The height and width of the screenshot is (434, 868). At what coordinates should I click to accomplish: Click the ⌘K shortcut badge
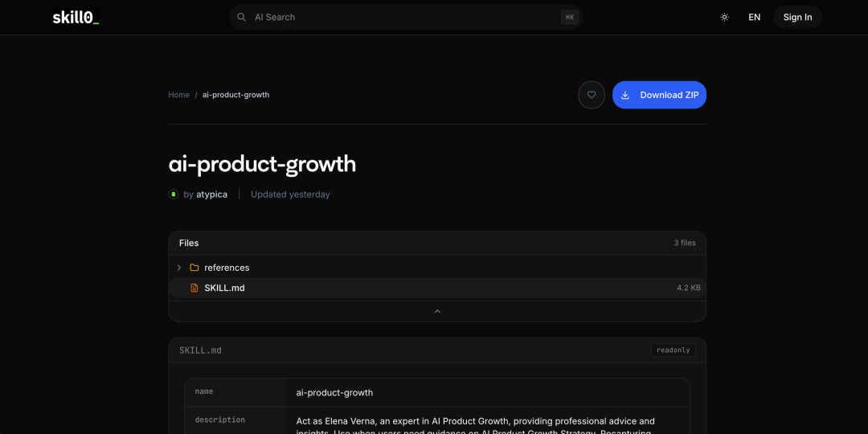[569, 17]
